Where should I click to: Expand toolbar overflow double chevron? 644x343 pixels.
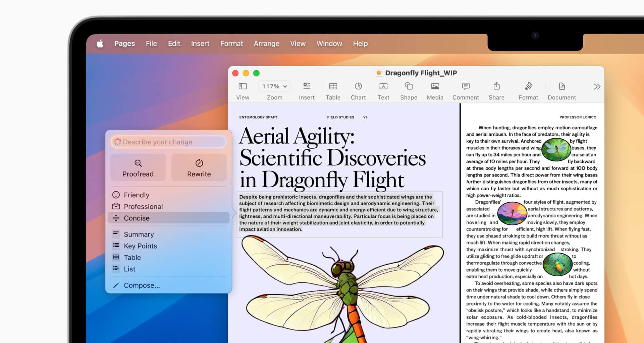(x=597, y=87)
